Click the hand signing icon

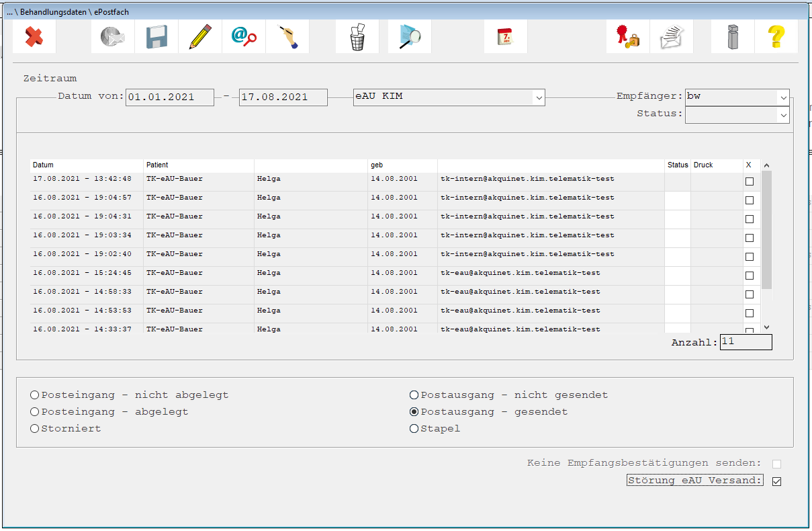(287, 36)
